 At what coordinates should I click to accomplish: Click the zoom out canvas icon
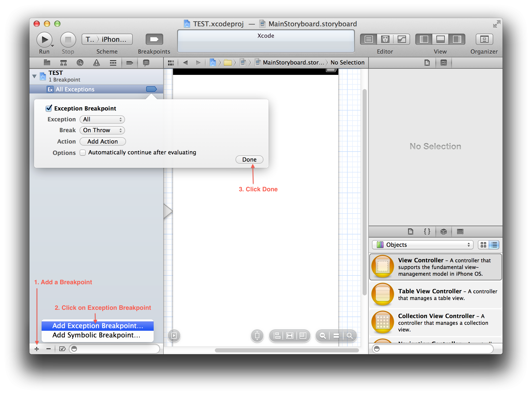tap(323, 336)
